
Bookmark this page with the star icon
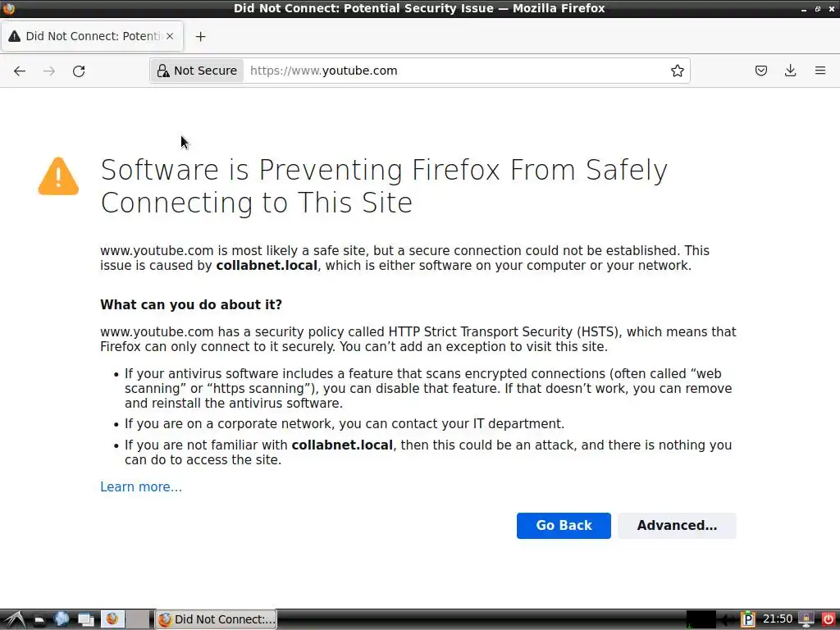click(x=677, y=71)
